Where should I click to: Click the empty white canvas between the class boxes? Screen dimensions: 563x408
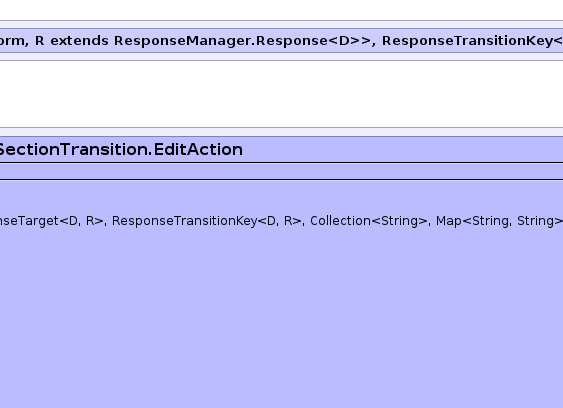tap(282, 94)
